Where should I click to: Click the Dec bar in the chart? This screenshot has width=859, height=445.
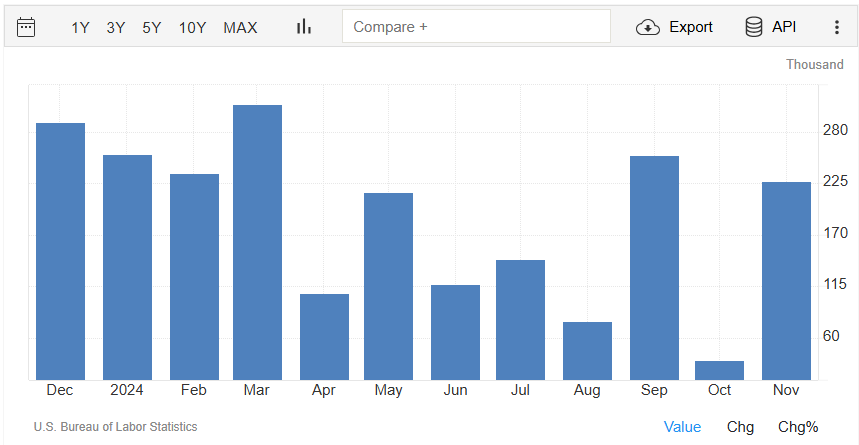coord(60,252)
